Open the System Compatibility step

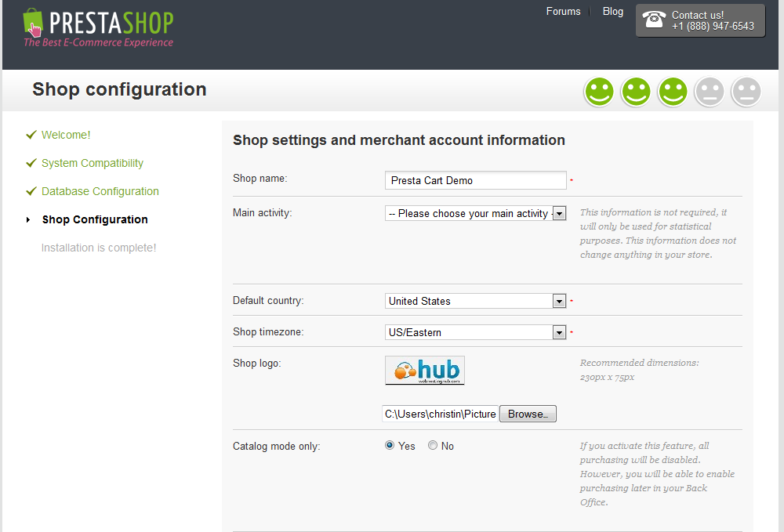pyautogui.click(x=93, y=163)
